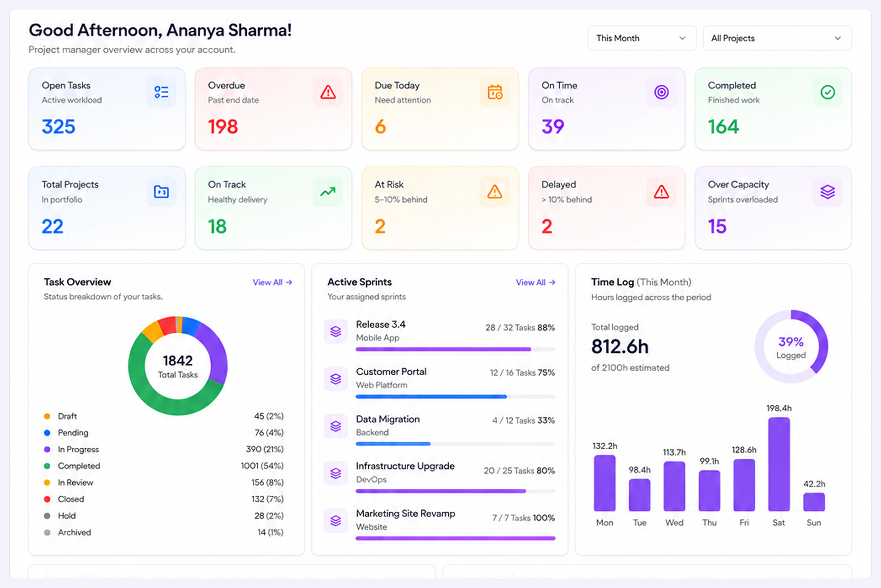Click the 812.6h total logged value

pyautogui.click(x=620, y=346)
